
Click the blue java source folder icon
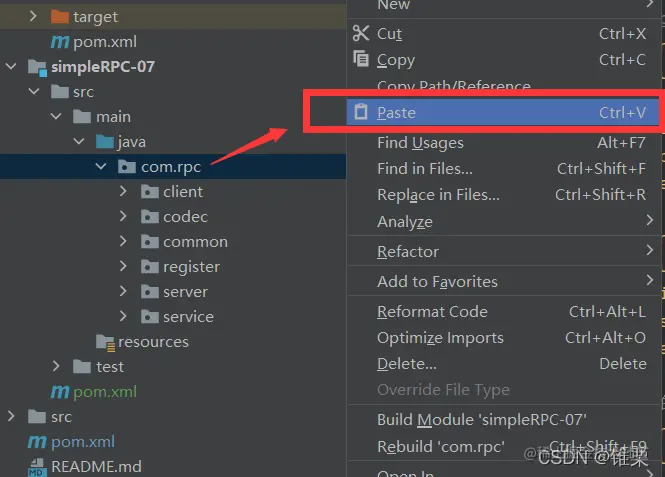(x=105, y=142)
